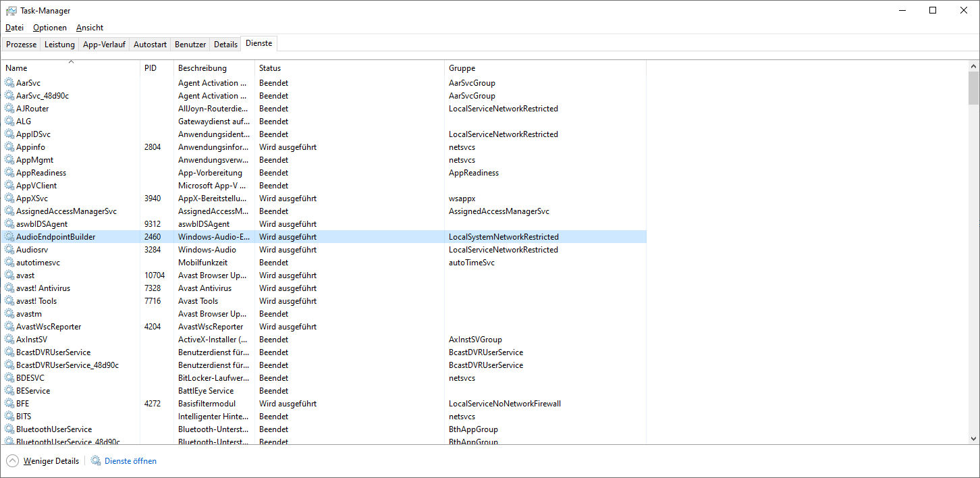980x478 pixels.
Task: Select the AppIDSvc service icon
Action: click(x=9, y=134)
